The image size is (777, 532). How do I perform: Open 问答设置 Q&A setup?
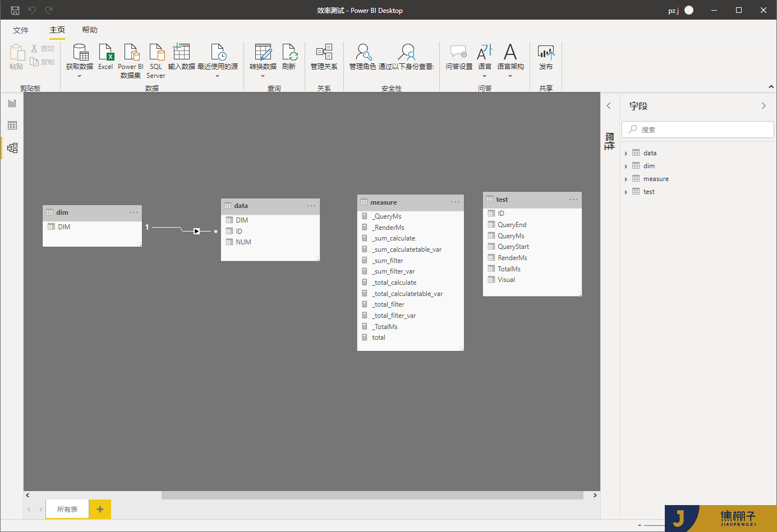[459, 57]
